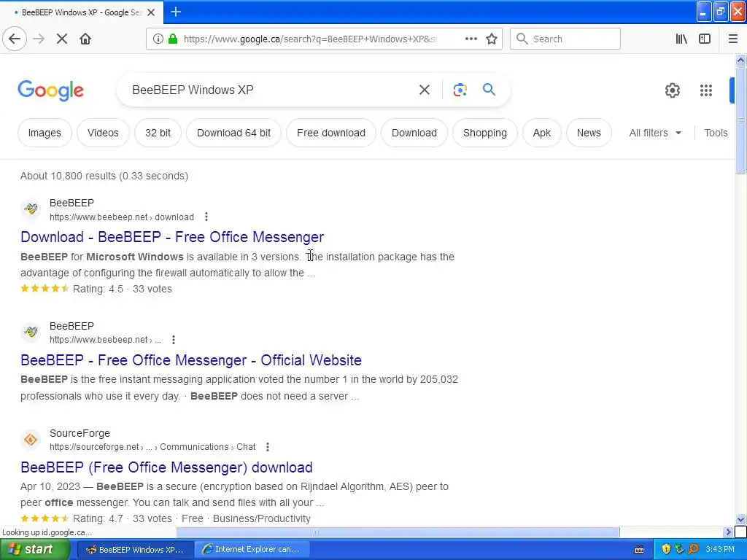747x560 pixels.
Task: Click the forward navigation arrow
Action: 39,39
